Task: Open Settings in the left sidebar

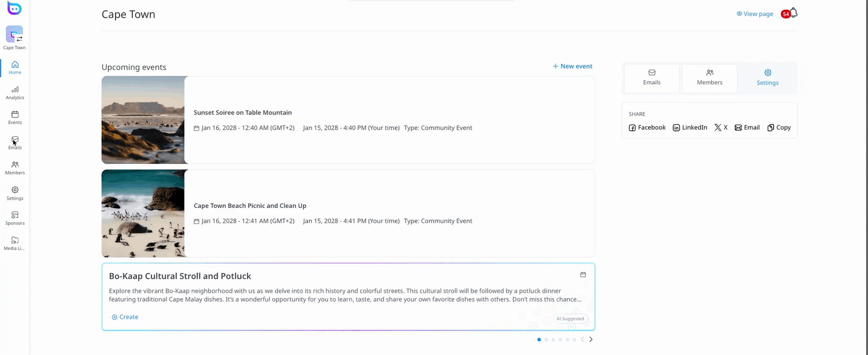Action: (15, 194)
